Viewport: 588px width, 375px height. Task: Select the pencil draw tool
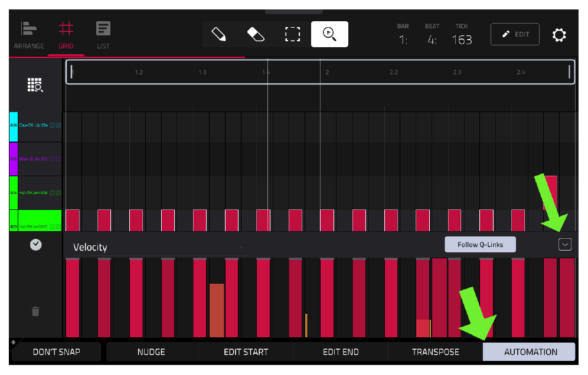[x=218, y=34]
